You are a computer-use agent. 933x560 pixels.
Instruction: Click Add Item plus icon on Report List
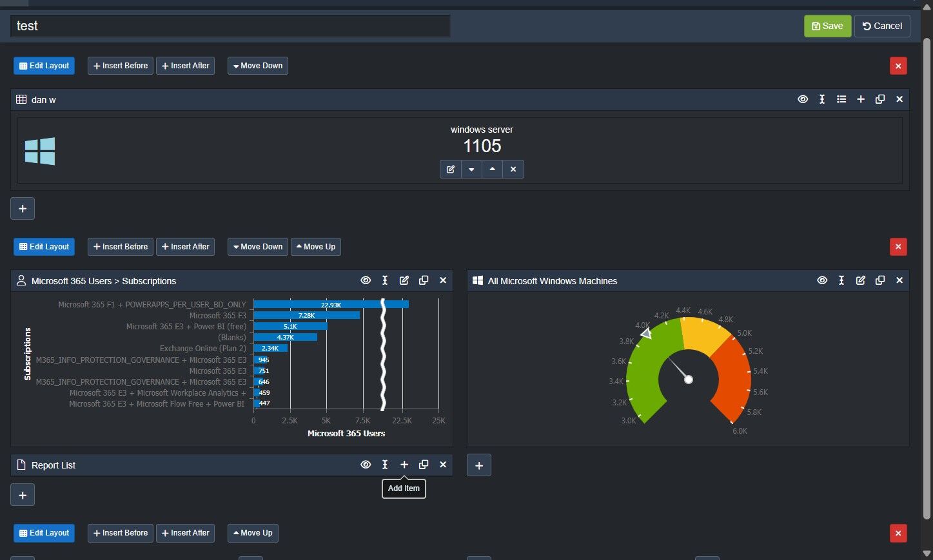pos(404,465)
